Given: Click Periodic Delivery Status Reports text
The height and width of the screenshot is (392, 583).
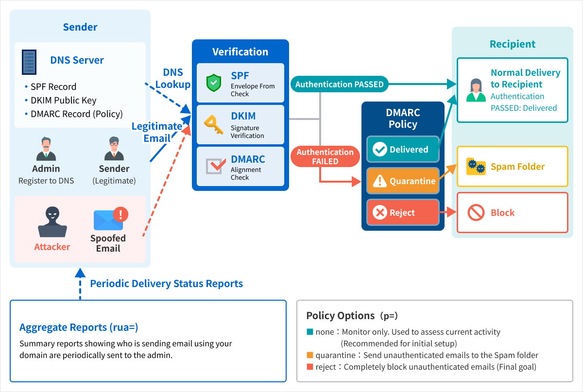Looking at the screenshot, I should 167,284.
